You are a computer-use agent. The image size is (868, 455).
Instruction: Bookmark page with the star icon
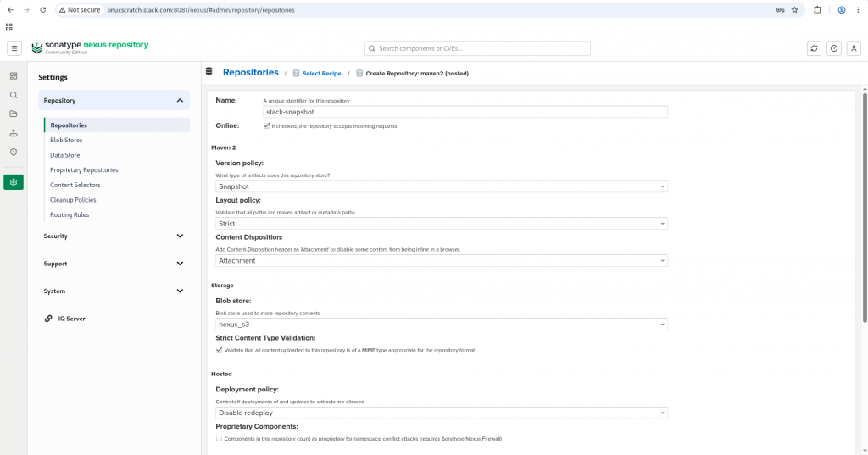tap(794, 10)
